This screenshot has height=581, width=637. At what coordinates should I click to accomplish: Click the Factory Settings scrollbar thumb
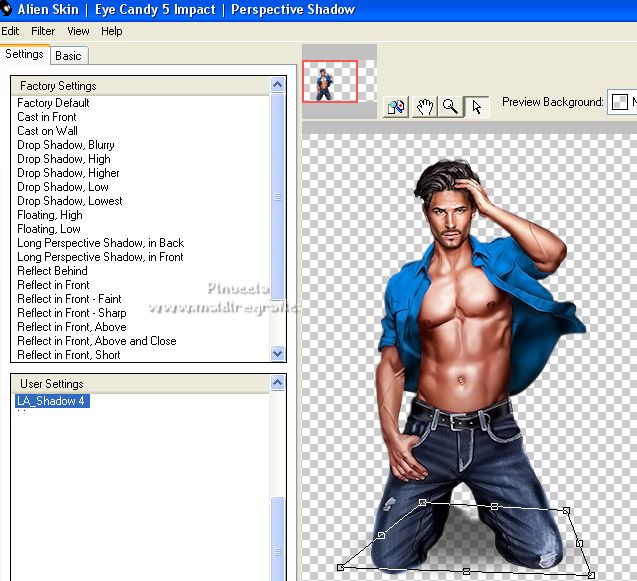click(x=277, y=197)
